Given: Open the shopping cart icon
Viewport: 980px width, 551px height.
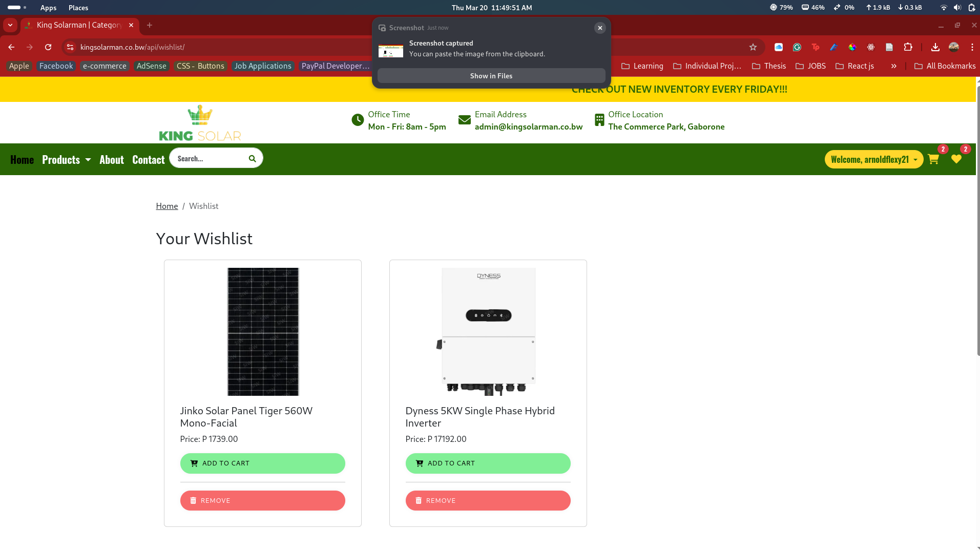Looking at the screenshot, I should coord(933,159).
